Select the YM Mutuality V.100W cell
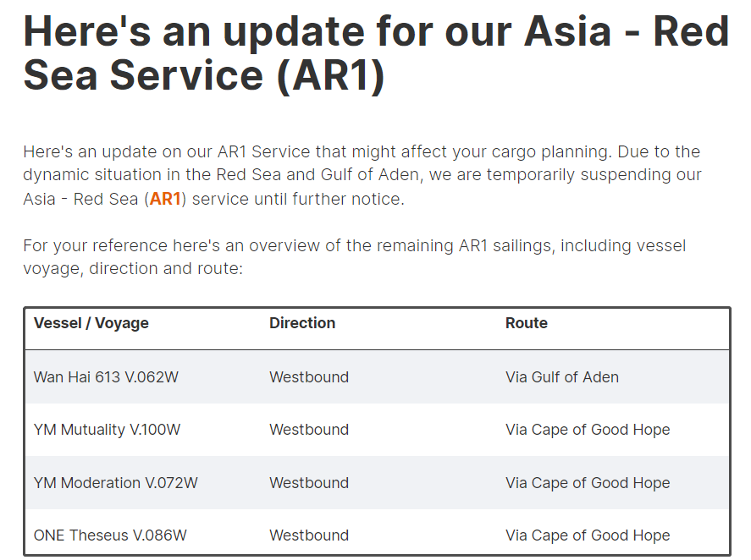The width and height of the screenshot is (751, 560). pos(107,430)
